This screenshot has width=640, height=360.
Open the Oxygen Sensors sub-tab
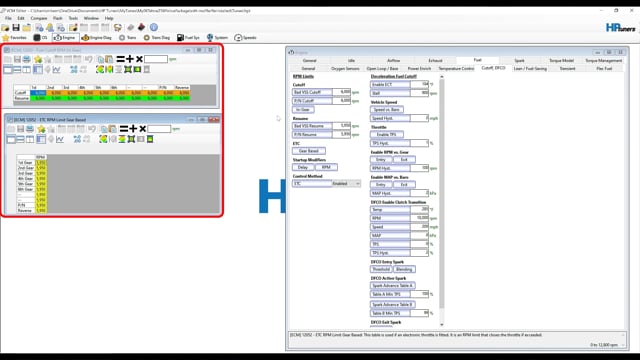[345, 69]
